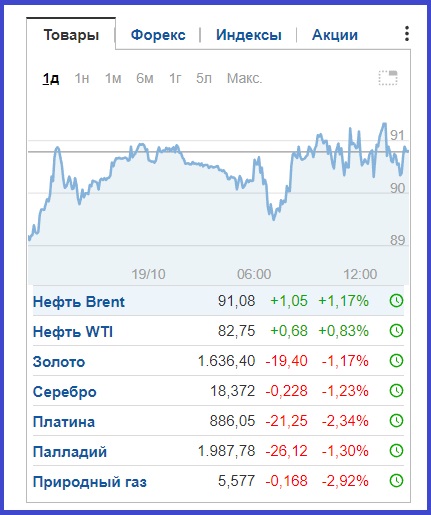431x515 pixels.
Task: Open the Золото commodity link
Action: point(59,362)
